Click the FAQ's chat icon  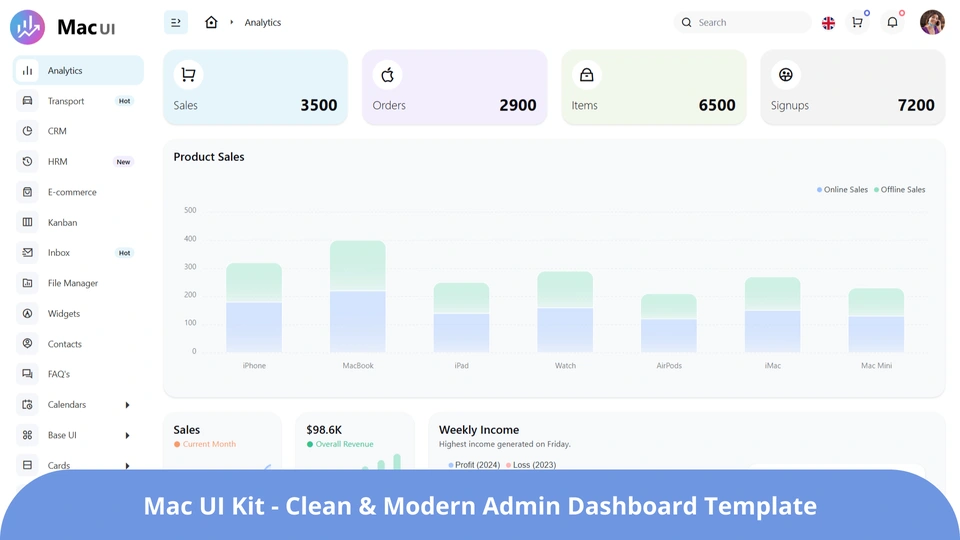[x=28, y=374]
